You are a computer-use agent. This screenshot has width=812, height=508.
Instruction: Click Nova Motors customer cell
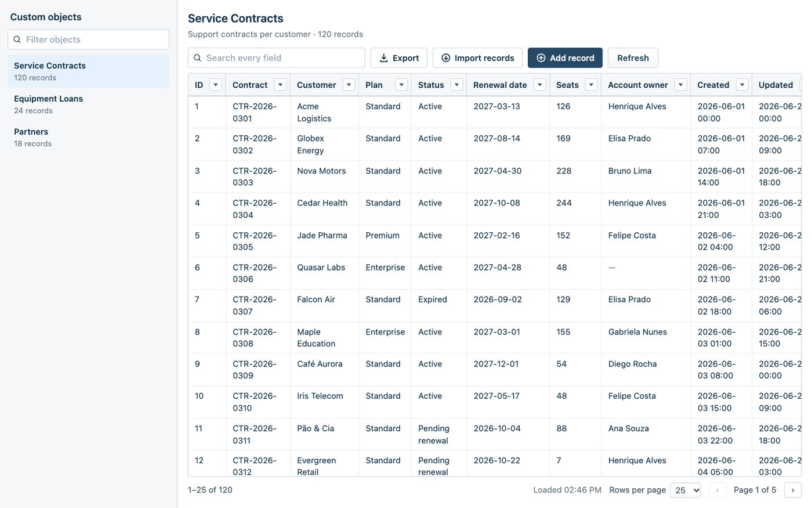324,176
